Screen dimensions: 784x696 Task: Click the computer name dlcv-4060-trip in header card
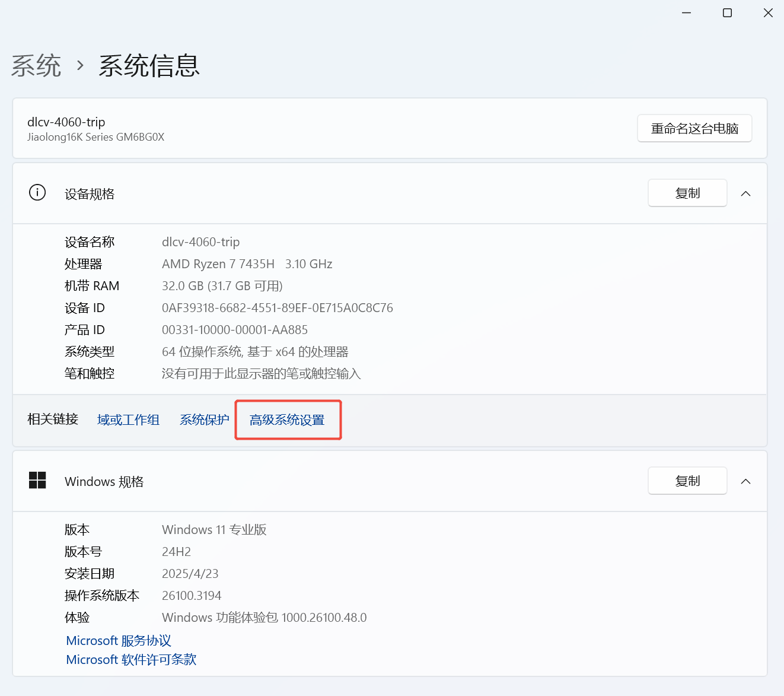66,122
